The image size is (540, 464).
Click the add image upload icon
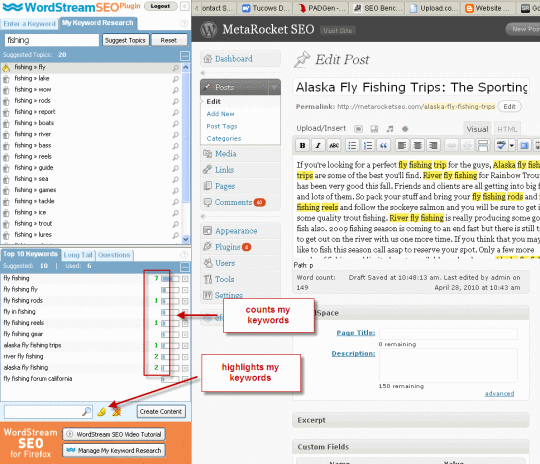[x=359, y=129]
